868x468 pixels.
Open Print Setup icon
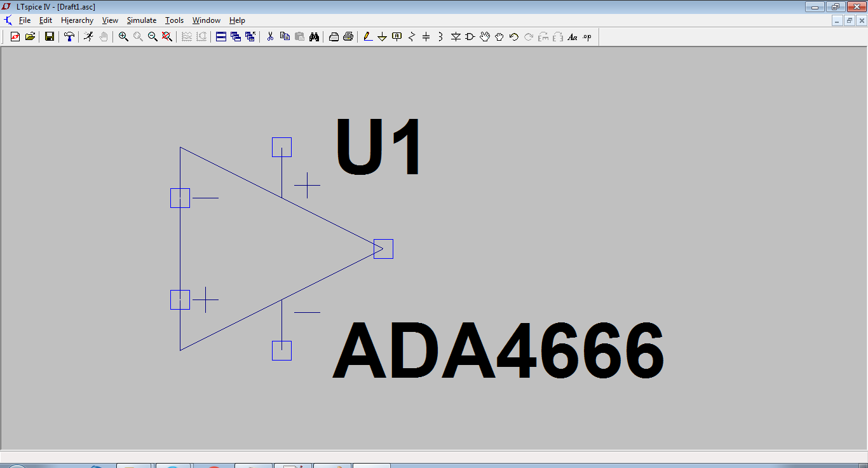click(x=334, y=37)
